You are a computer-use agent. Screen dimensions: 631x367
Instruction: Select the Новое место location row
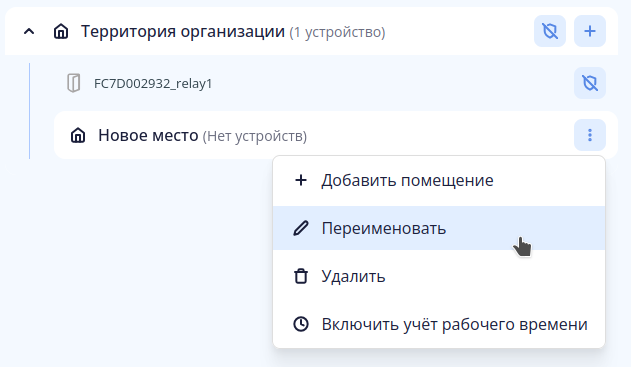click(x=336, y=135)
